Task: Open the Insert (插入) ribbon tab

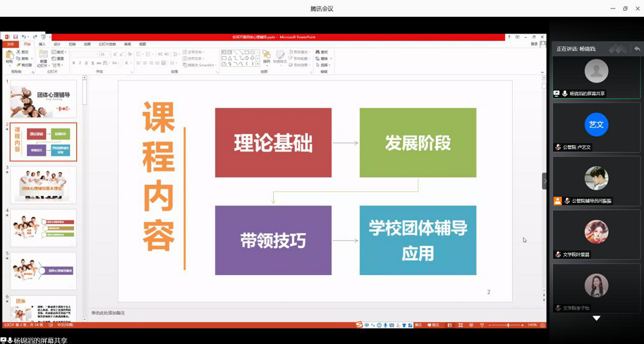Action: click(x=42, y=44)
